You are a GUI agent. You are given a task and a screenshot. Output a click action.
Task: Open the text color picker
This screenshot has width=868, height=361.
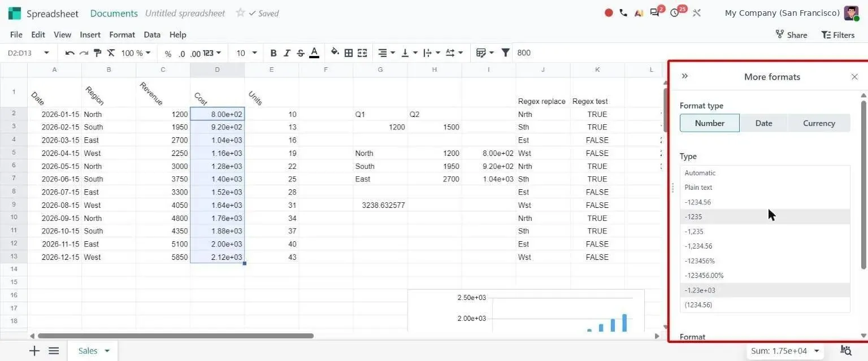click(x=314, y=53)
